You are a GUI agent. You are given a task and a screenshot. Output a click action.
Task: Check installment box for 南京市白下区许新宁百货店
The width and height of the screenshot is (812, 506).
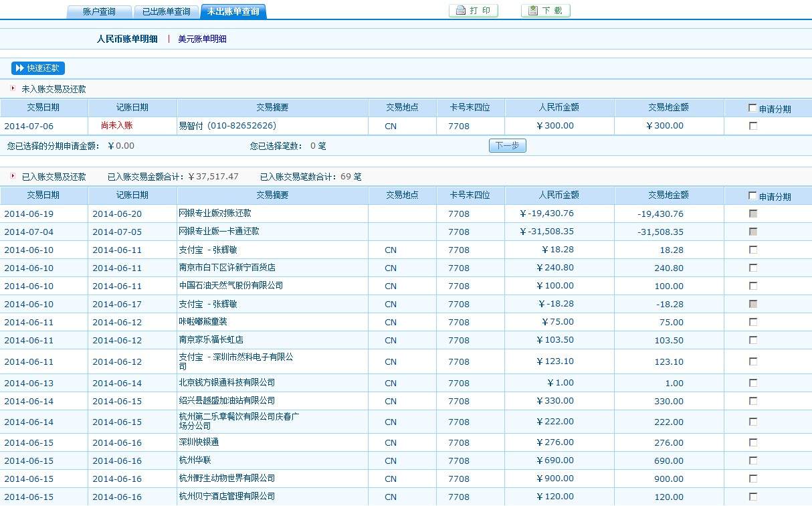point(753,268)
